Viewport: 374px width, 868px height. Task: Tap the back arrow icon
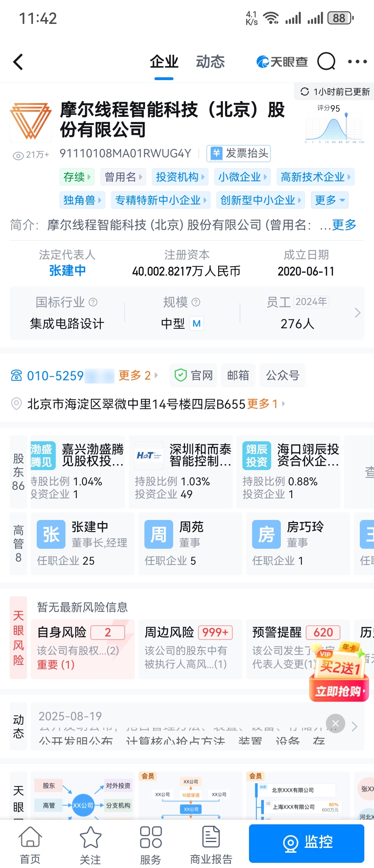tap(18, 62)
